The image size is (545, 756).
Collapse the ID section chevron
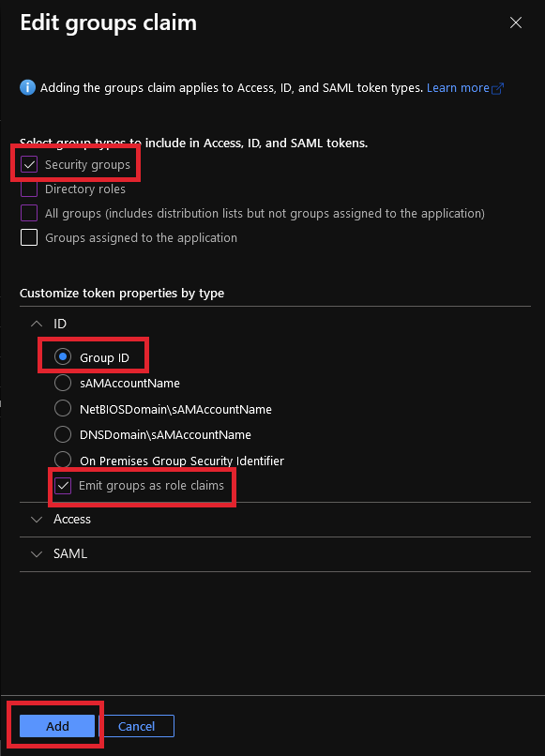[37, 324]
